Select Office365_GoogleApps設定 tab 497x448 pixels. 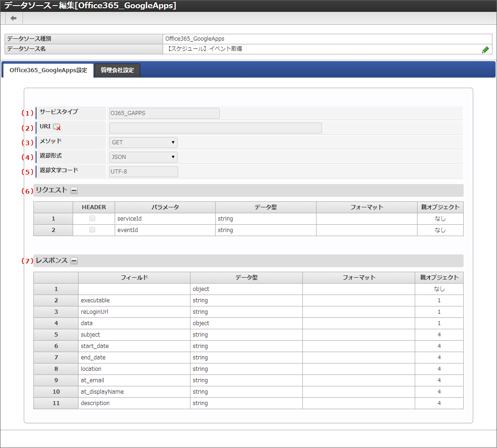click(48, 70)
